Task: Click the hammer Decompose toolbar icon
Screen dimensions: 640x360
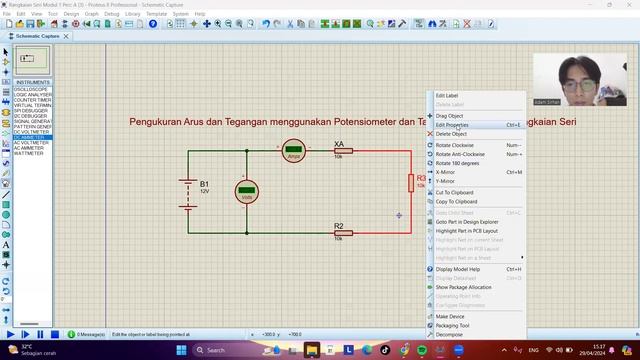Action: pos(402,24)
